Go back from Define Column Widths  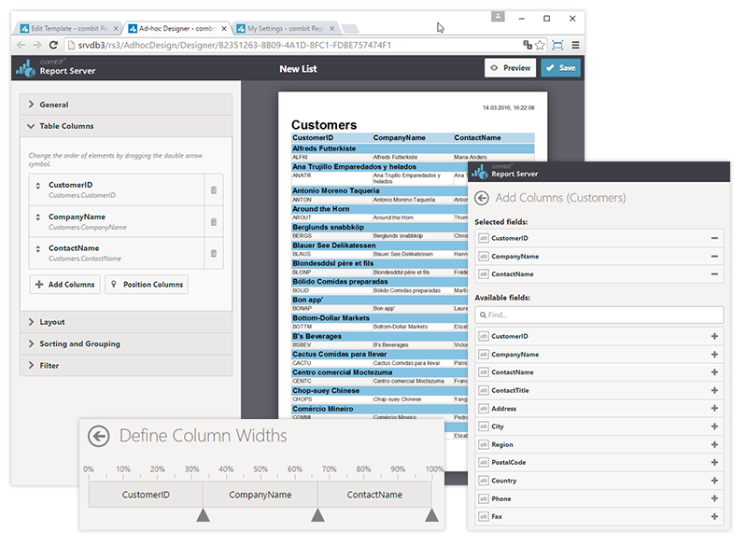click(x=99, y=436)
